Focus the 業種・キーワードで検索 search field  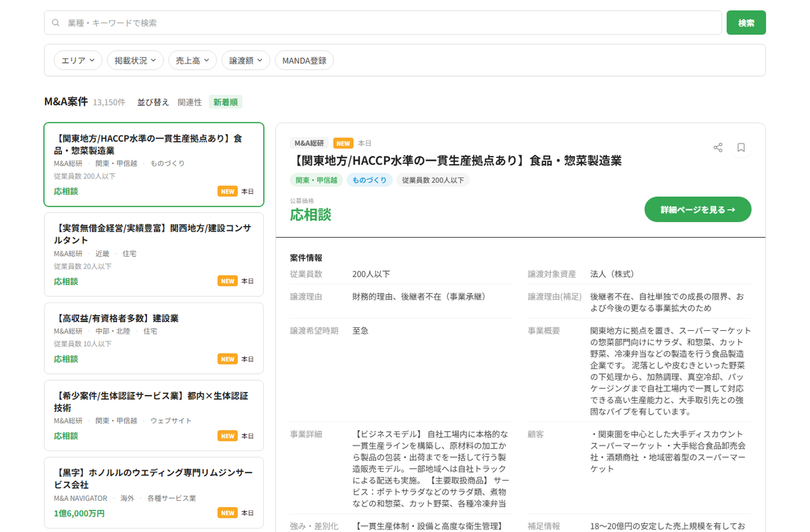point(383,22)
